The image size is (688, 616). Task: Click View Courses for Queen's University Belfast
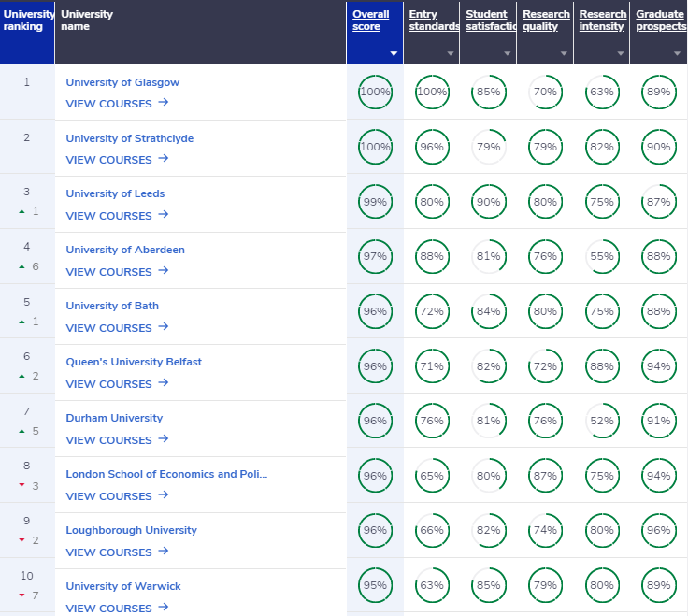[x=108, y=384]
